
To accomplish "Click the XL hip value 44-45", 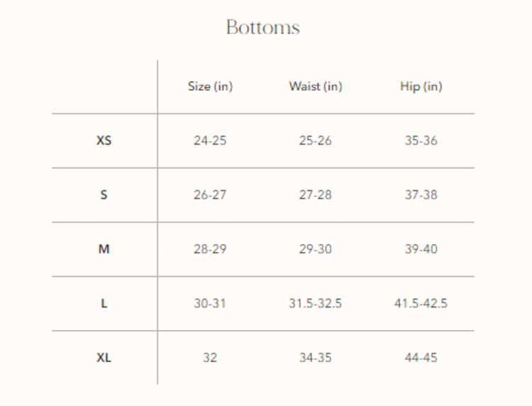I will (421, 358).
